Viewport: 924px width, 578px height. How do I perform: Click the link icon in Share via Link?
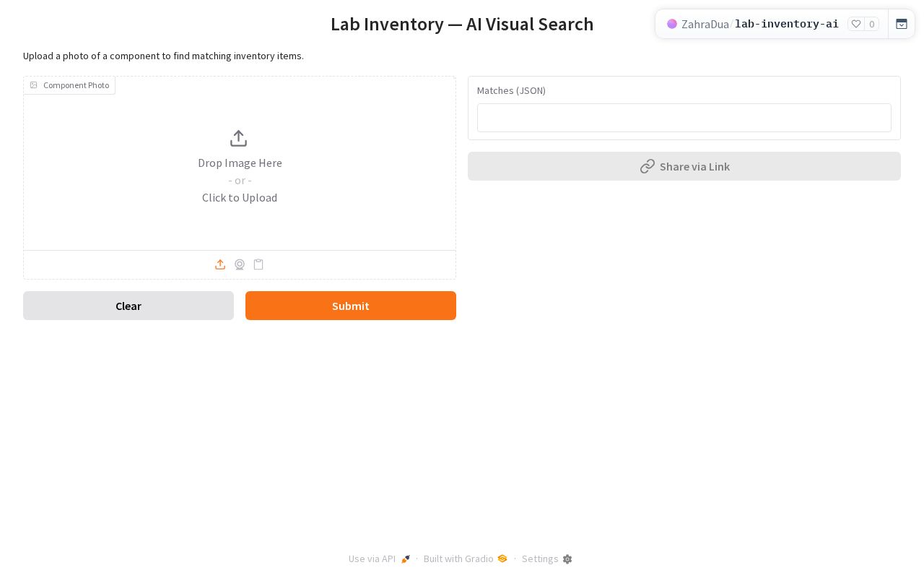point(648,166)
